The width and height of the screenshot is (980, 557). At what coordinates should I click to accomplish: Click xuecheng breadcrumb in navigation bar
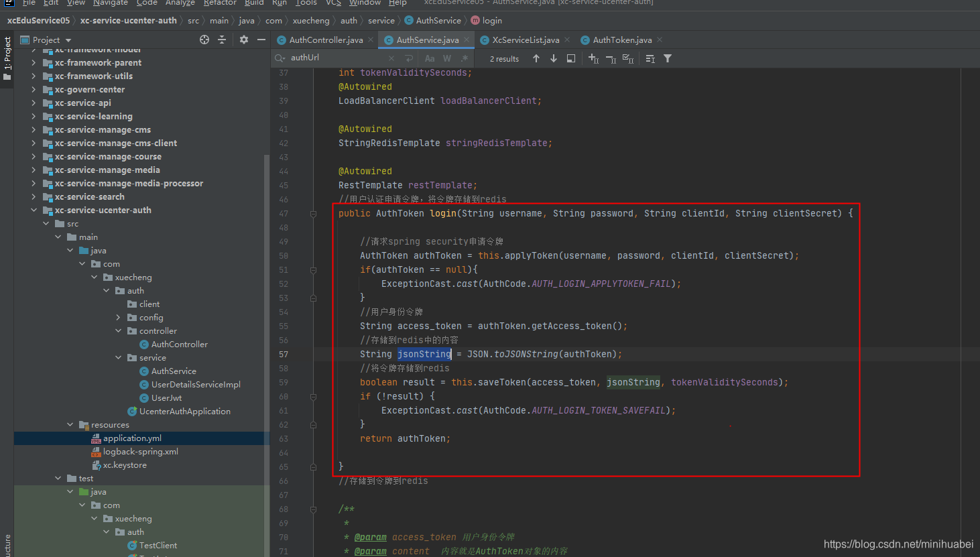coord(311,21)
